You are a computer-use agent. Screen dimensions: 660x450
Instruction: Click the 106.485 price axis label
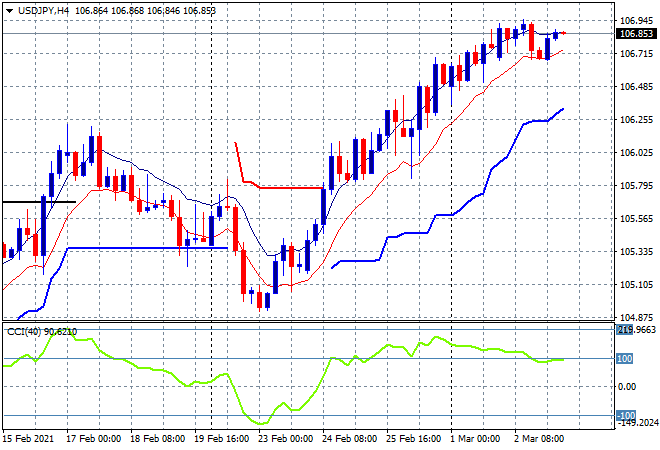click(x=636, y=87)
